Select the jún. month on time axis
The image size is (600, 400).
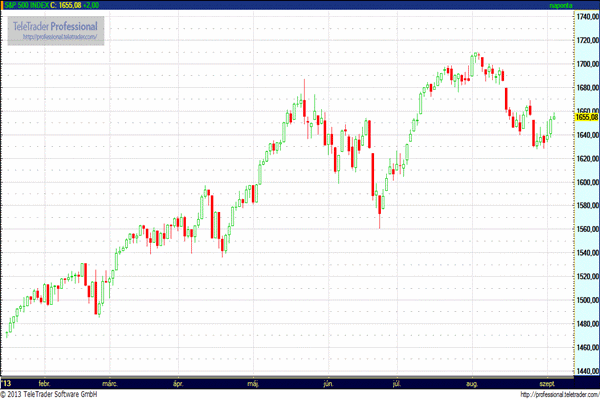click(328, 383)
